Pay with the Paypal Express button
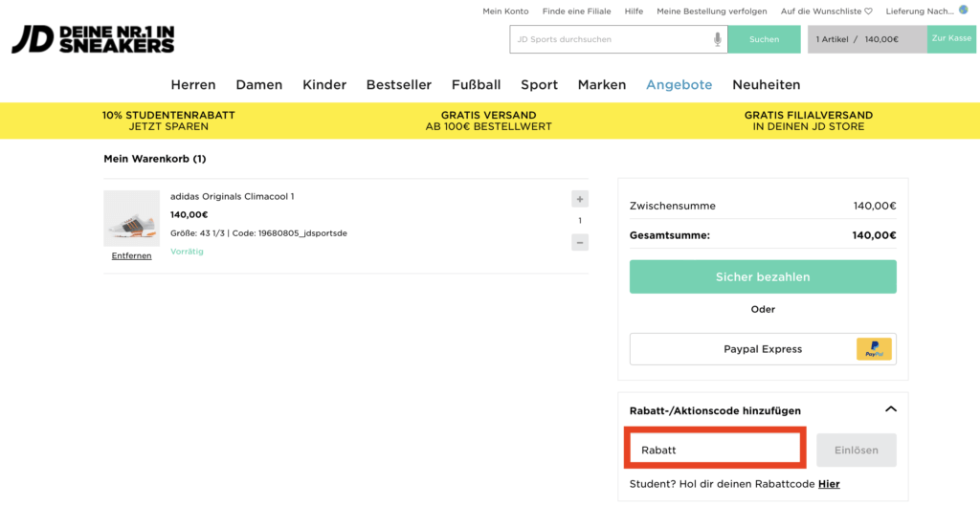 point(763,349)
